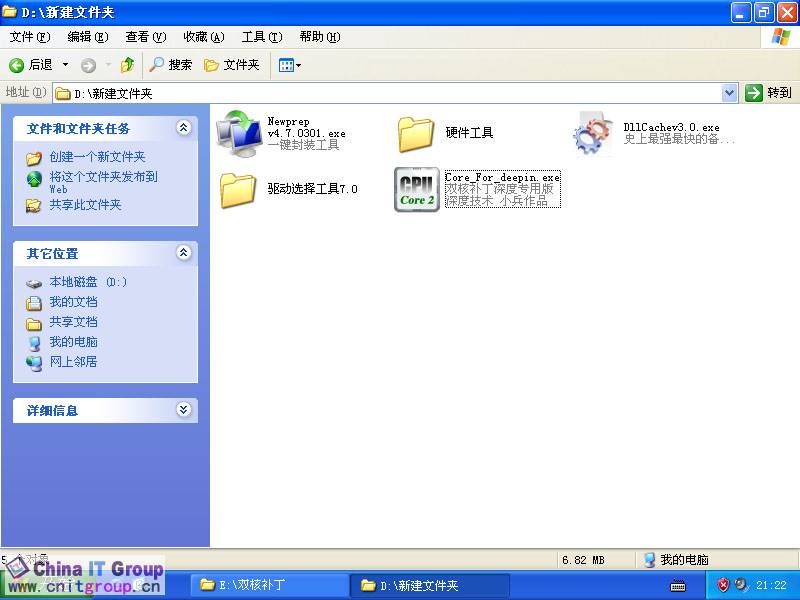Image resolution: width=800 pixels, height=600 pixels.
Task: Open 我的文档 location link
Action: 73,302
